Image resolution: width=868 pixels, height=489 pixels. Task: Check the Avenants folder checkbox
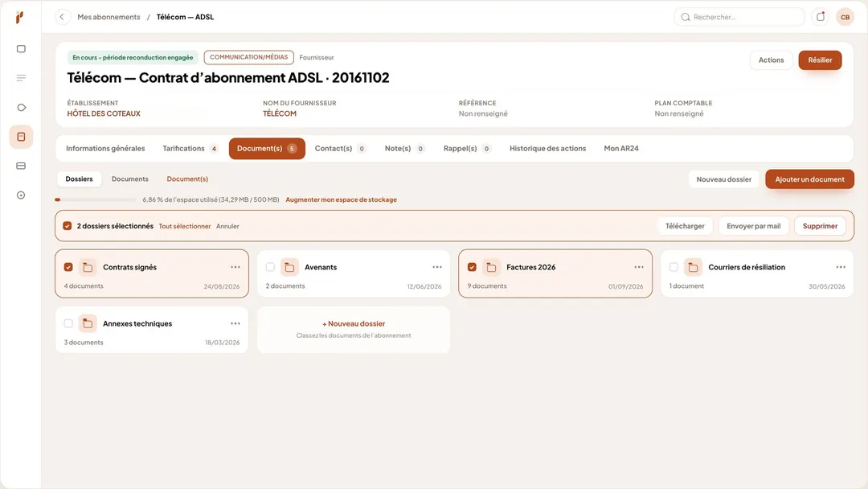(270, 267)
